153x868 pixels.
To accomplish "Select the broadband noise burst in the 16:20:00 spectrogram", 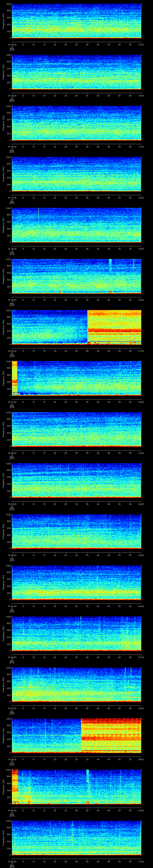I will (x=114, y=327).
